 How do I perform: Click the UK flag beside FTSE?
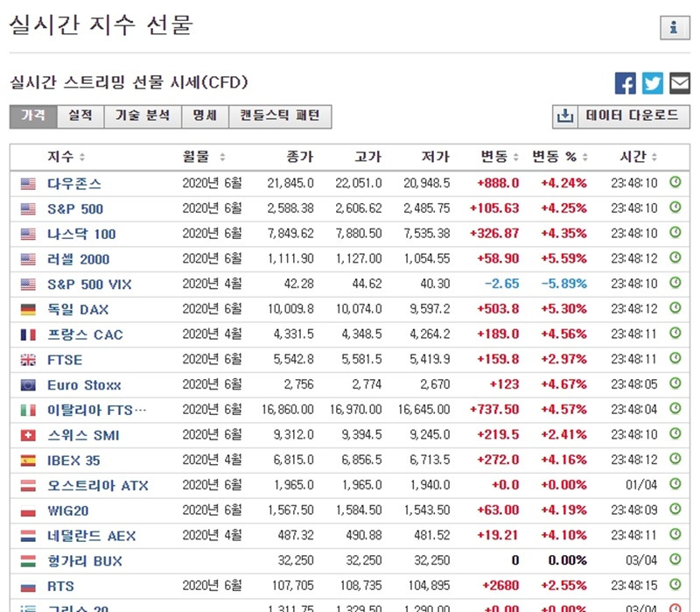28,360
